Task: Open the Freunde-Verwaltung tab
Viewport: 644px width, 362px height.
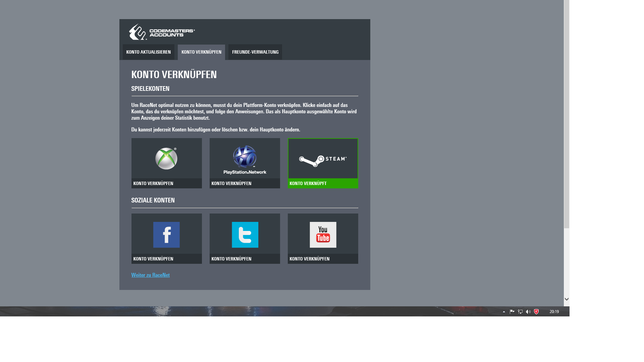Action: pyautogui.click(x=255, y=52)
